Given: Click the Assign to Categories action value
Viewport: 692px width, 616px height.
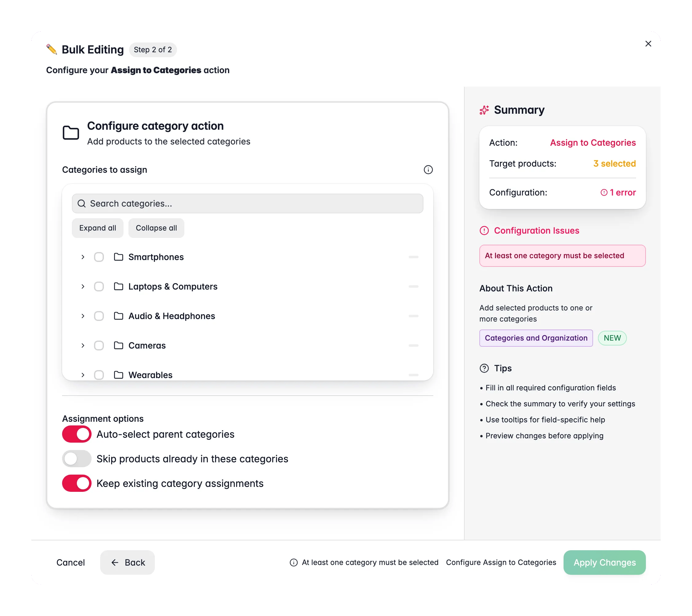Looking at the screenshot, I should coord(592,143).
